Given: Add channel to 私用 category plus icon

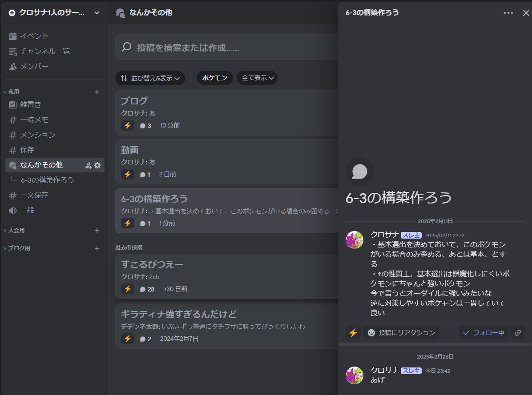Looking at the screenshot, I should point(97,92).
